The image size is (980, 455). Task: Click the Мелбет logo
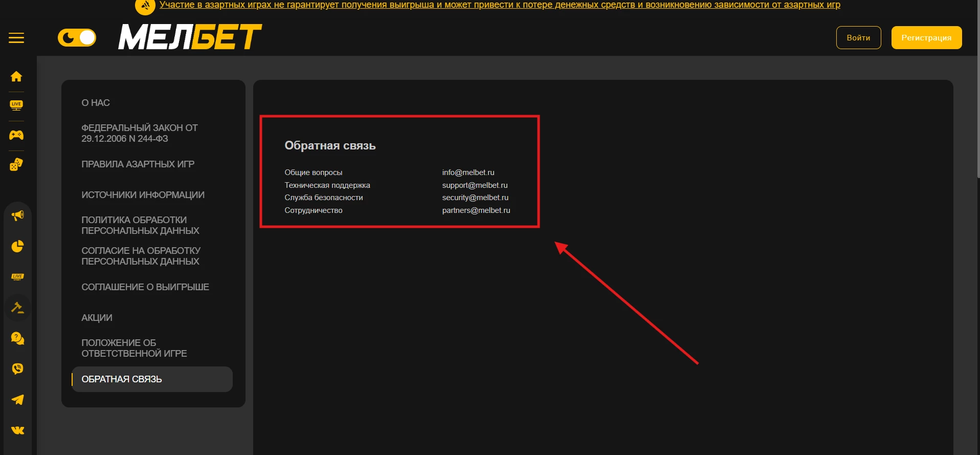190,37
